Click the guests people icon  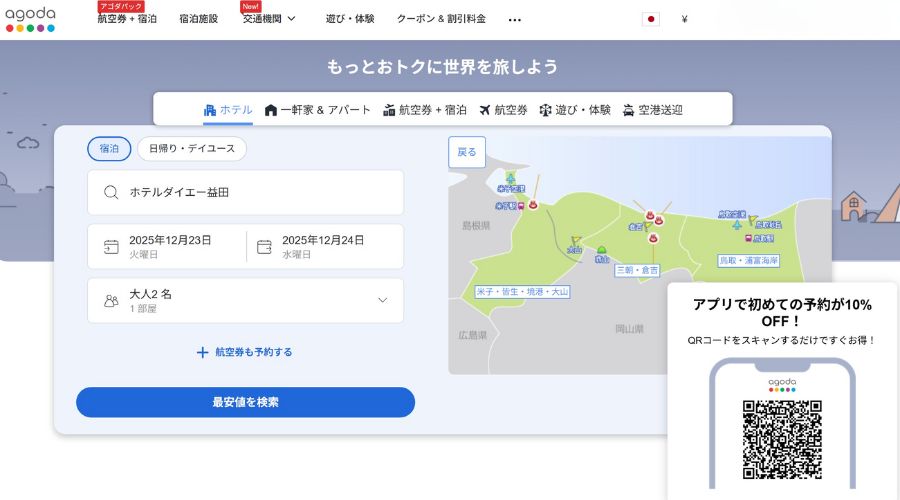pos(111,300)
